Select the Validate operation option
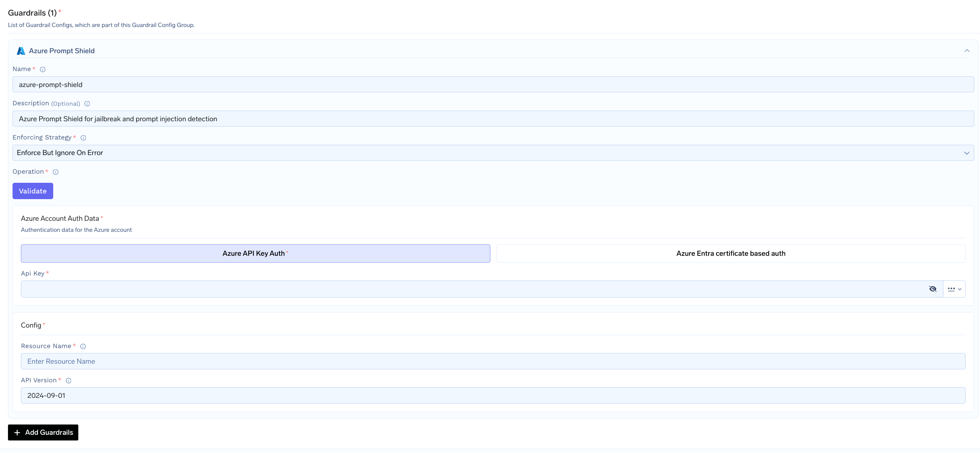The image size is (980, 453). point(33,191)
